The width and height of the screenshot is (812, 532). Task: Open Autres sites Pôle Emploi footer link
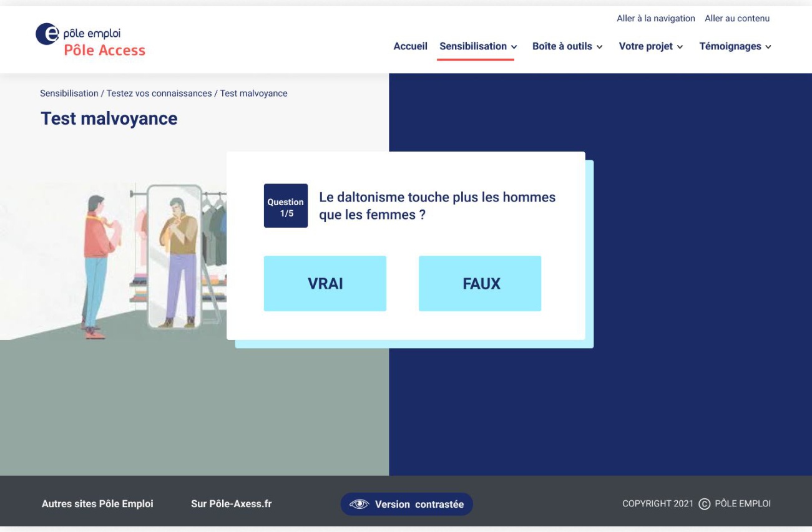97,504
